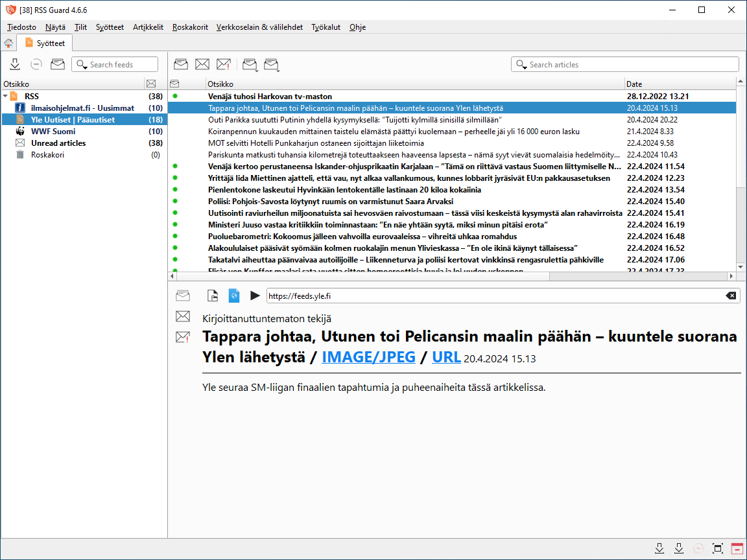Sort by Otsikko header in article list
Screen dimensions: 747x560
[x=415, y=84]
